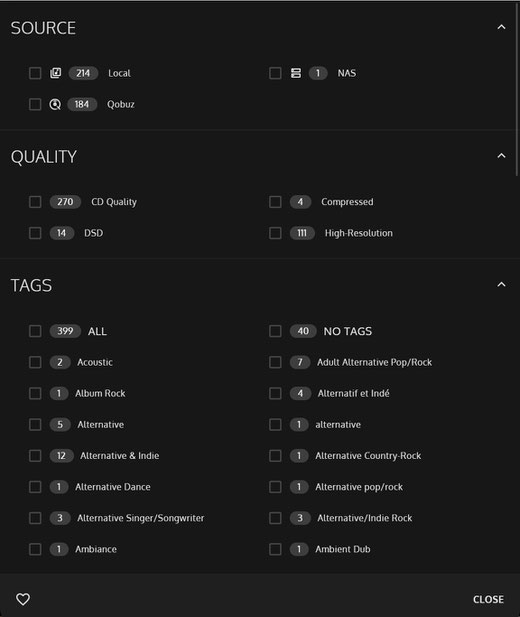Screen dimensions: 520x617
Task: Click the CLOSE button
Action: [488, 599]
